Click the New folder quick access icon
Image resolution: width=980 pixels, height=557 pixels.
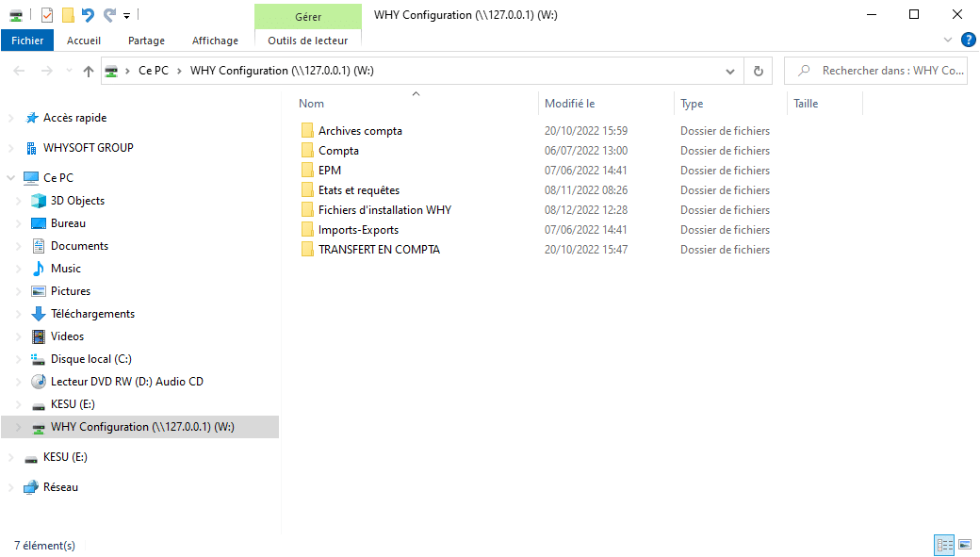click(68, 15)
